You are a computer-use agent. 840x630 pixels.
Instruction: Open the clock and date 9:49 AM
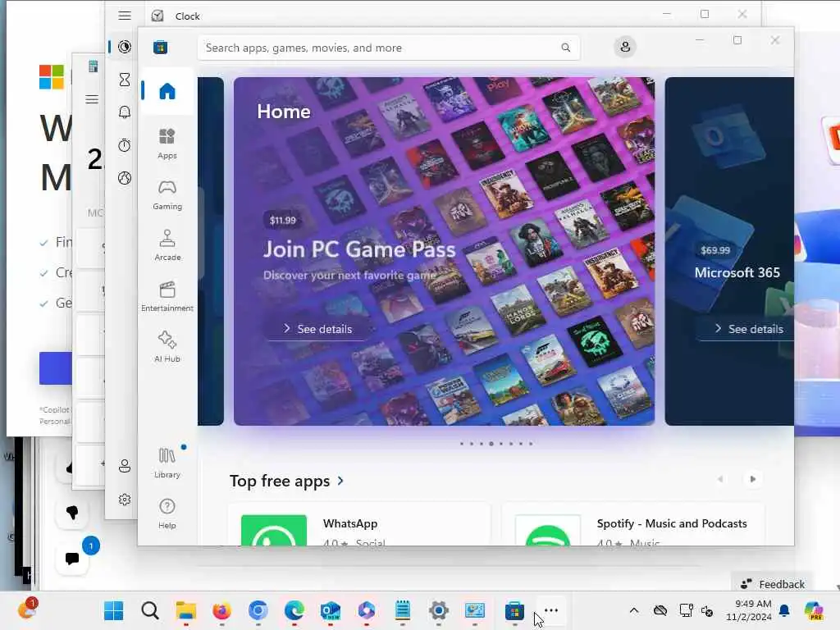click(x=749, y=610)
